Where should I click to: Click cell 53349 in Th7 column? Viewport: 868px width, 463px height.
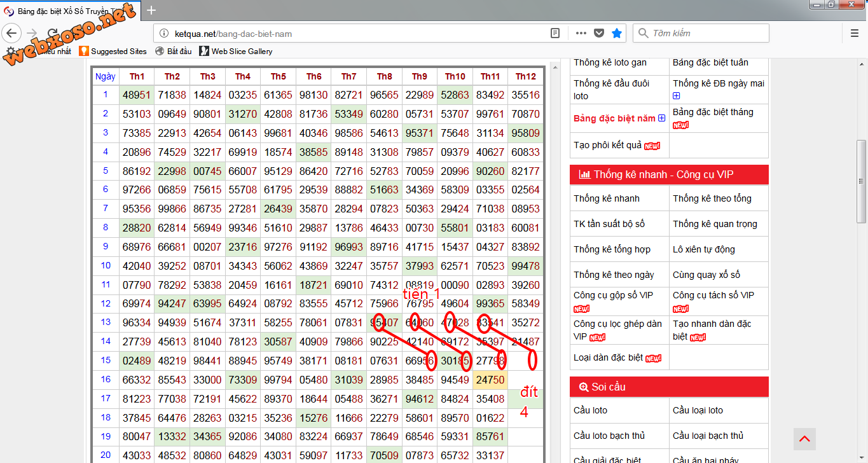348,114
